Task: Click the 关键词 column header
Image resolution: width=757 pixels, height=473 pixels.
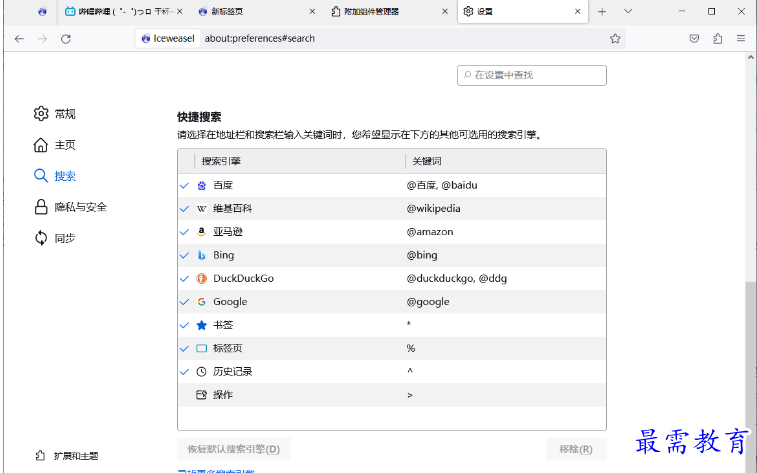Action: 503,161
